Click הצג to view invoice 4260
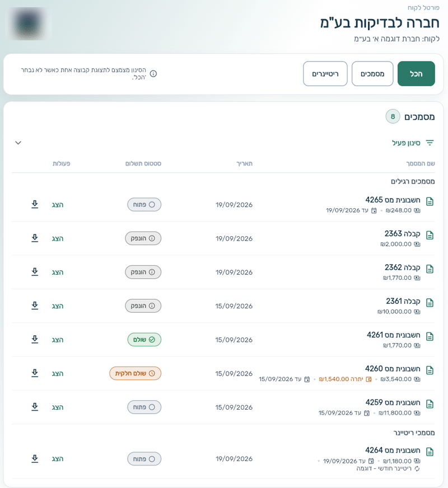This screenshot has height=488, width=448. (58, 373)
